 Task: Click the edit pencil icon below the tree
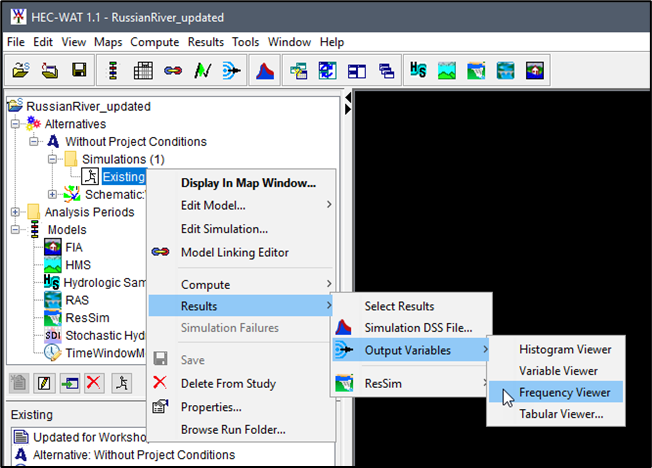pyautogui.click(x=44, y=383)
